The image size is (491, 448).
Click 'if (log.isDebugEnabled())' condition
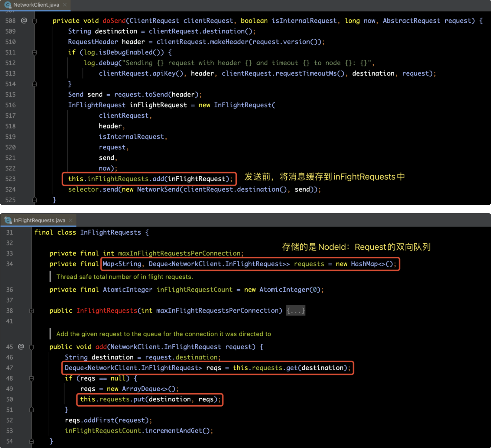(120, 52)
